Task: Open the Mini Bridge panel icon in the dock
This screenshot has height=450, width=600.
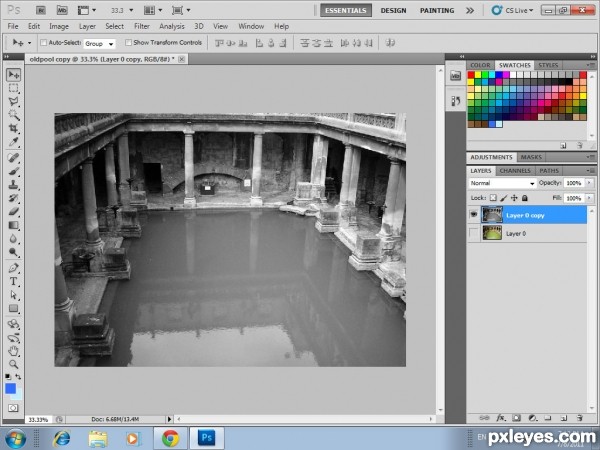Action: 455,75
